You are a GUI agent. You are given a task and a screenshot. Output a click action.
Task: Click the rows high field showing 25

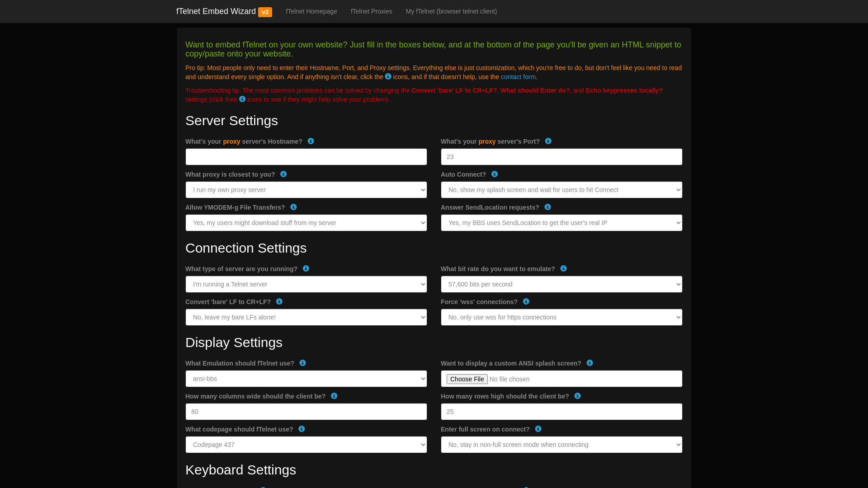point(561,412)
